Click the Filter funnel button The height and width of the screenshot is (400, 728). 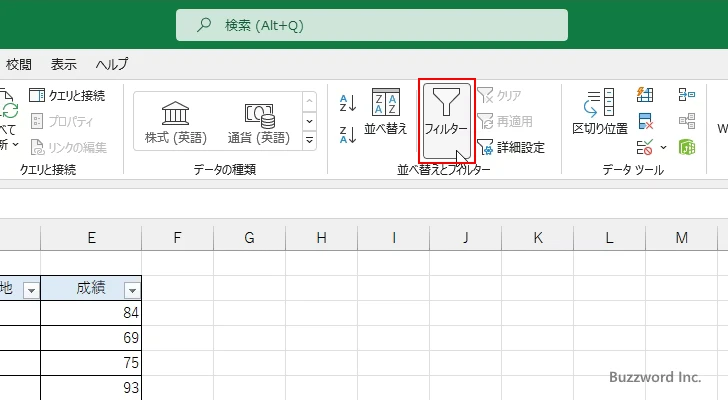point(446,120)
